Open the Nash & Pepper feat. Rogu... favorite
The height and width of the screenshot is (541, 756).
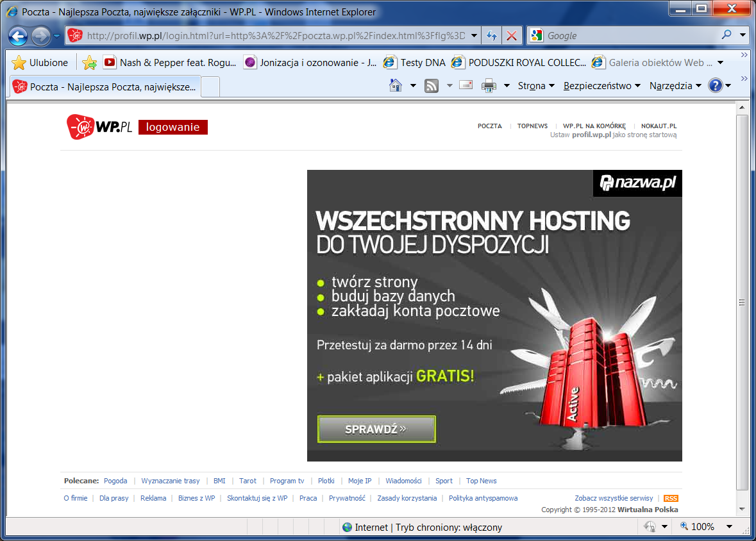pos(170,63)
